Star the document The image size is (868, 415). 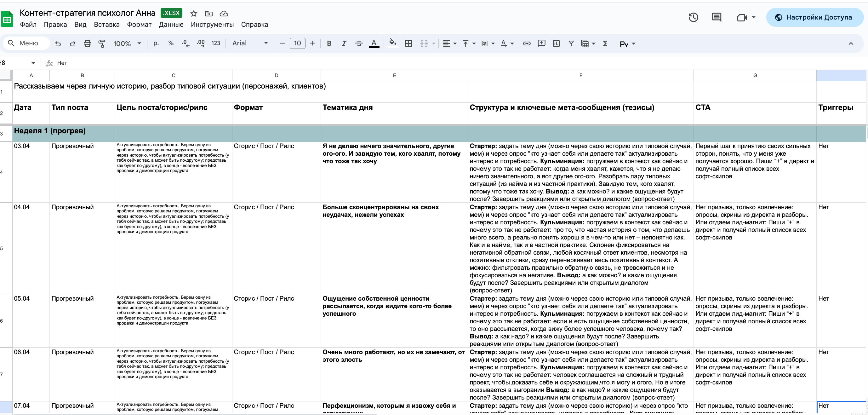tap(193, 14)
